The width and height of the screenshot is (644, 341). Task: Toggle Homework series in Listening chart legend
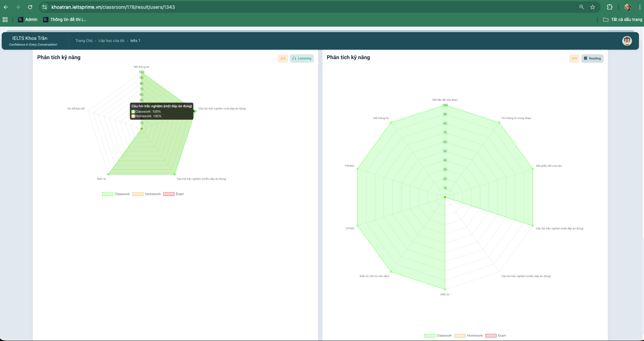click(x=147, y=194)
